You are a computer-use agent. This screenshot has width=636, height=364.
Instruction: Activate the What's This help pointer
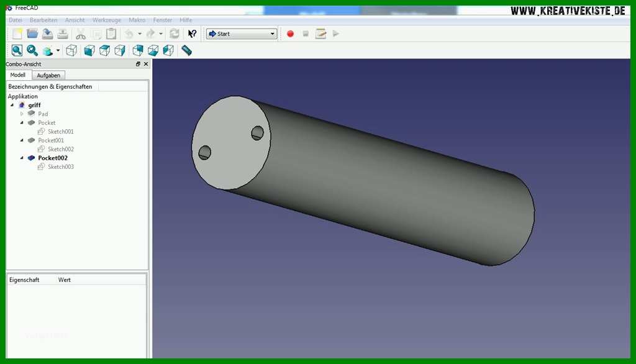pos(193,34)
